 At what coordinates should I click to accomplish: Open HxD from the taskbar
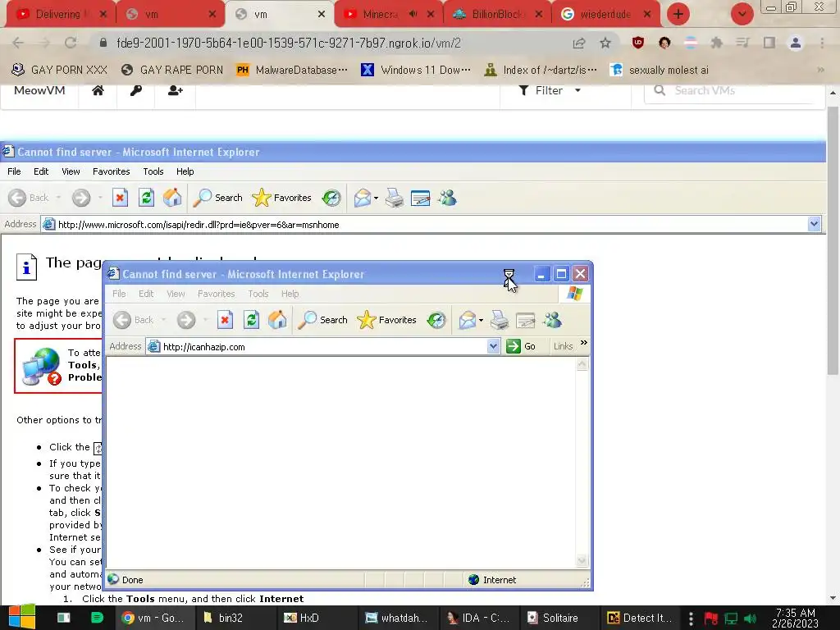coord(302,618)
